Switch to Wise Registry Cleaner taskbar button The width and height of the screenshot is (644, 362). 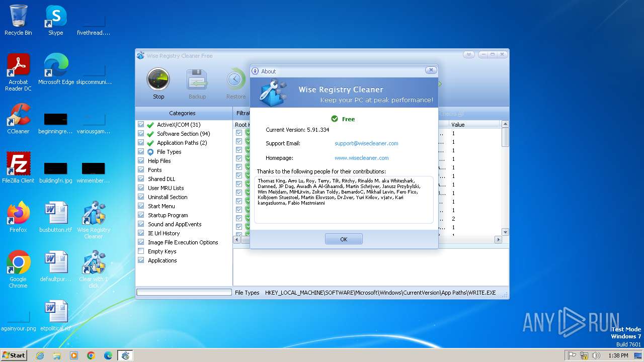tap(125, 355)
